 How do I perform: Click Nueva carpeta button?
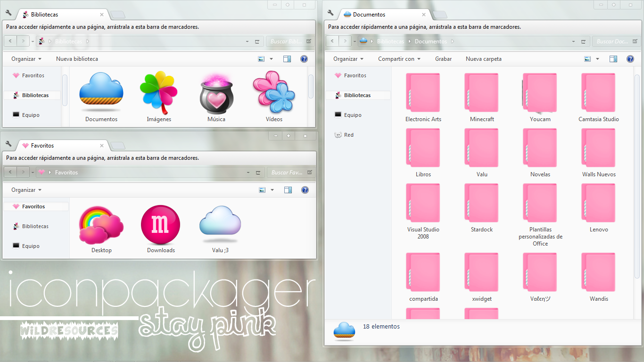tap(484, 59)
